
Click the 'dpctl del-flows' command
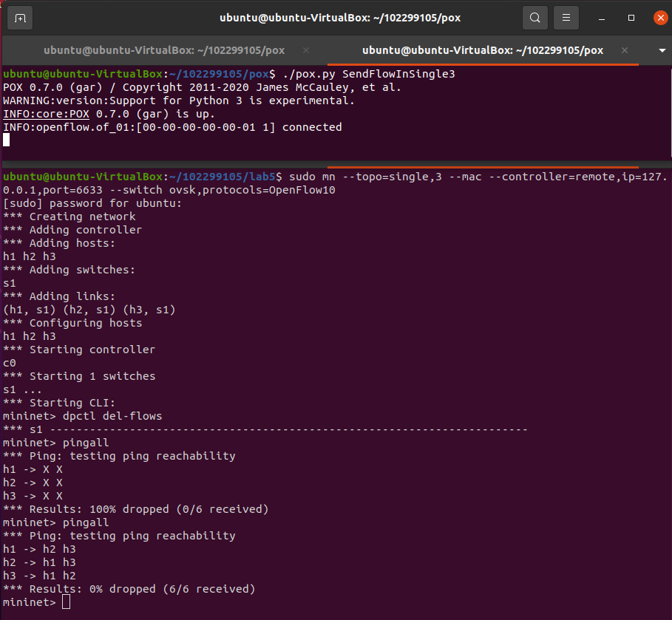coord(112,416)
